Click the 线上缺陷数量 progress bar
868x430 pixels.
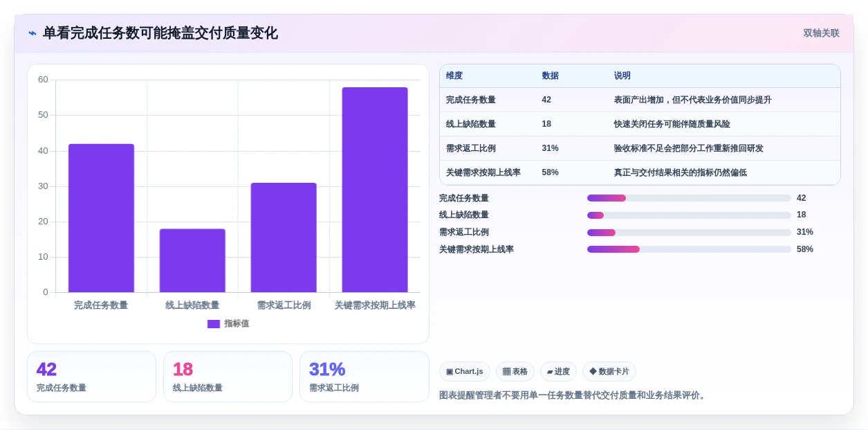(x=689, y=215)
